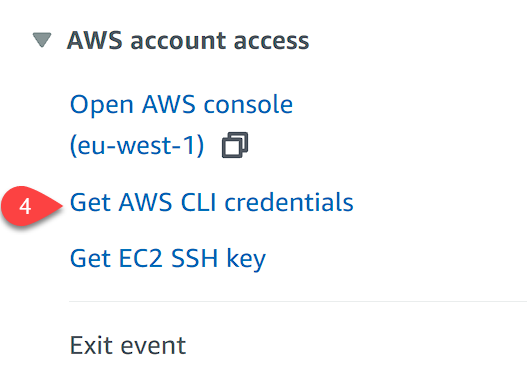Click the overlapping-squares copy icon
This screenshot has width=527, height=387.
coord(235,145)
